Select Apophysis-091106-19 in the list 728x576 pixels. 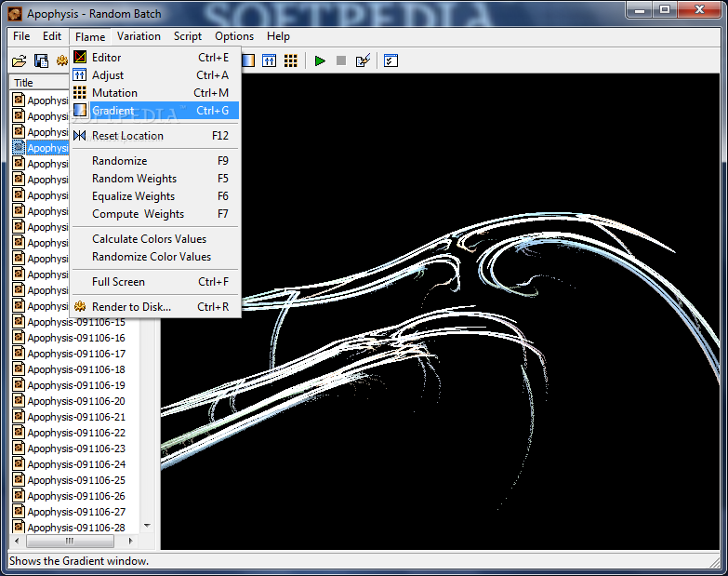[x=76, y=385]
